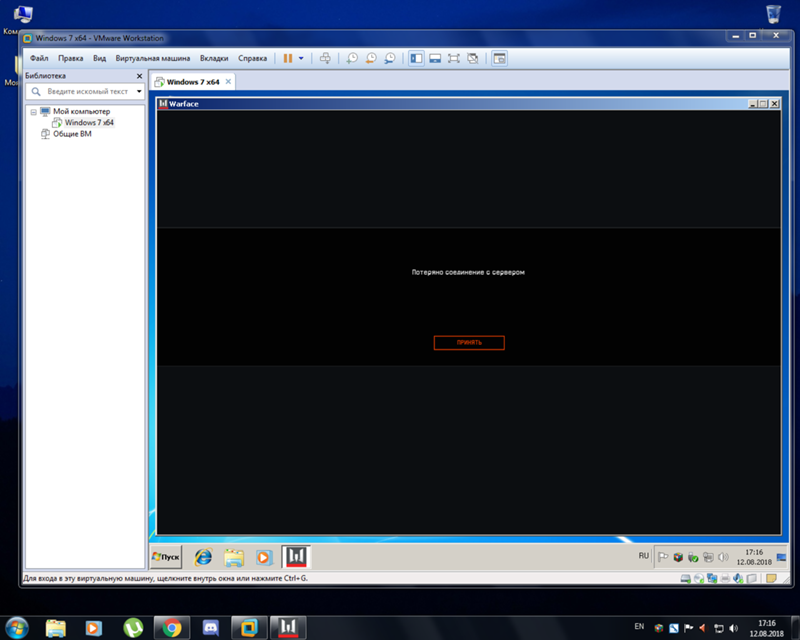This screenshot has height=640, width=800.
Task: Open guest Action Center flag icon
Action: pos(663,557)
